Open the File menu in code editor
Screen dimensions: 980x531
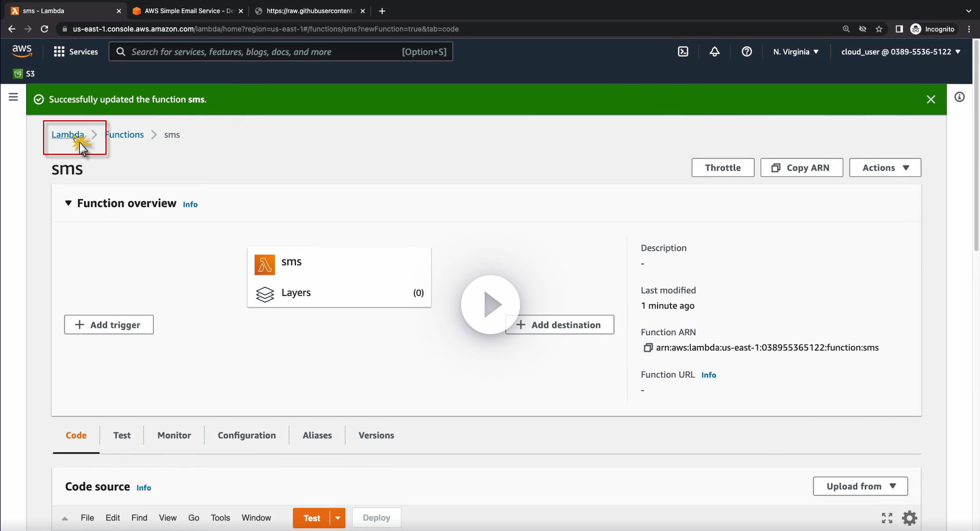coord(87,518)
